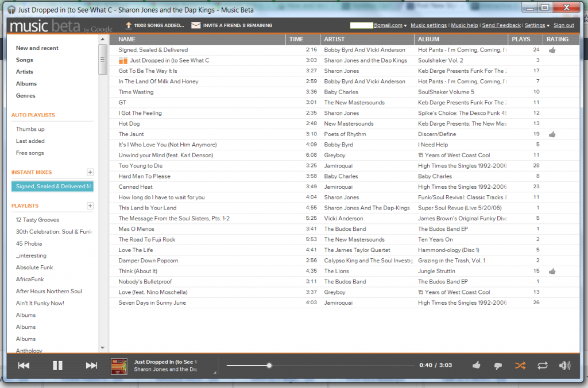
Task: Click album Jungle Struttin
Action: (436, 271)
